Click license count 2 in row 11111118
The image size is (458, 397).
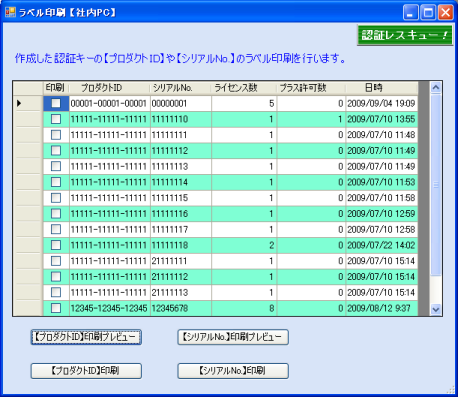(244, 245)
